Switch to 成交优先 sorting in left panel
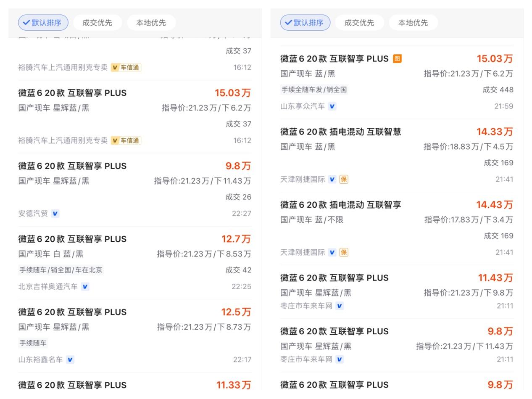 [x=97, y=22]
